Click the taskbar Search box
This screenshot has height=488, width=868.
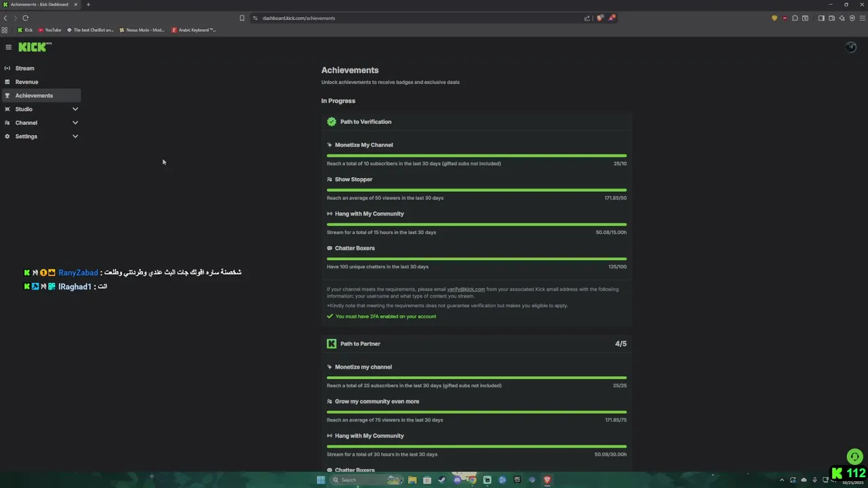click(x=366, y=480)
